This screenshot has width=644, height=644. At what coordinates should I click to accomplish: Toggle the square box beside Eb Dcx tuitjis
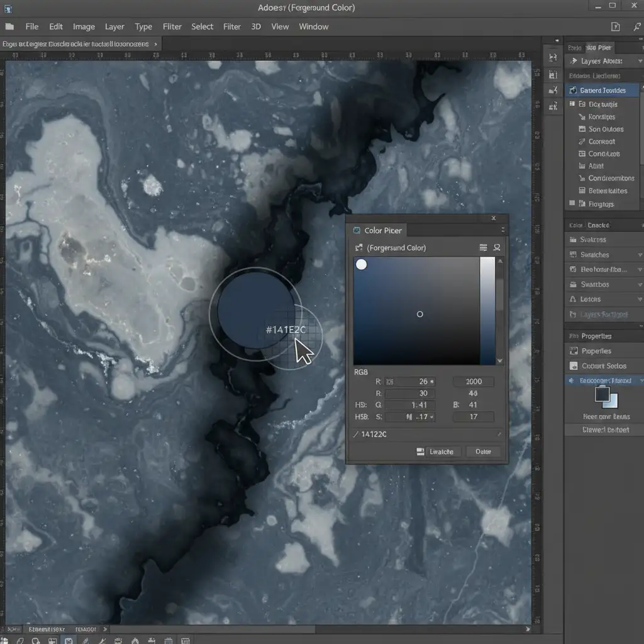(572, 104)
